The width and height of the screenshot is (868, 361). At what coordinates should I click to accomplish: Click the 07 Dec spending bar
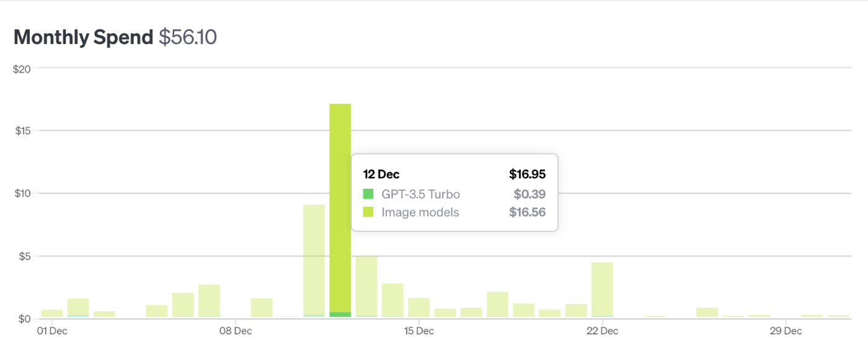click(x=210, y=301)
